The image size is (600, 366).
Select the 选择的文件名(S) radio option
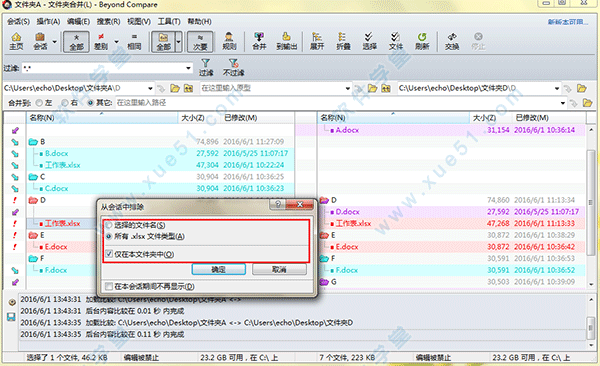pyautogui.click(x=109, y=225)
